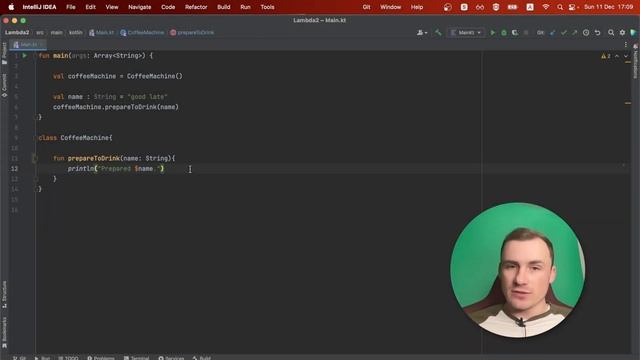This screenshot has width=640, height=360.
Task: Rollback changes with the undo arrow icon
Action: point(597,33)
